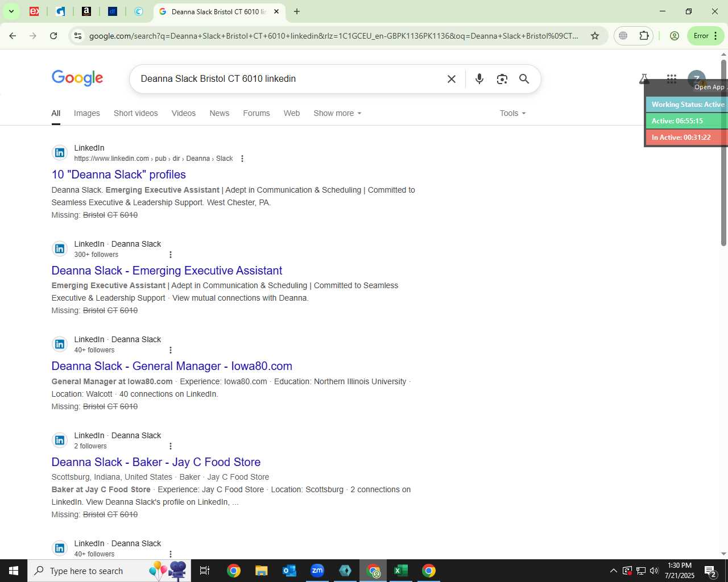Open a new browser tab
The width and height of the screenshot is (728, 582).
click(x=297, y=11)
